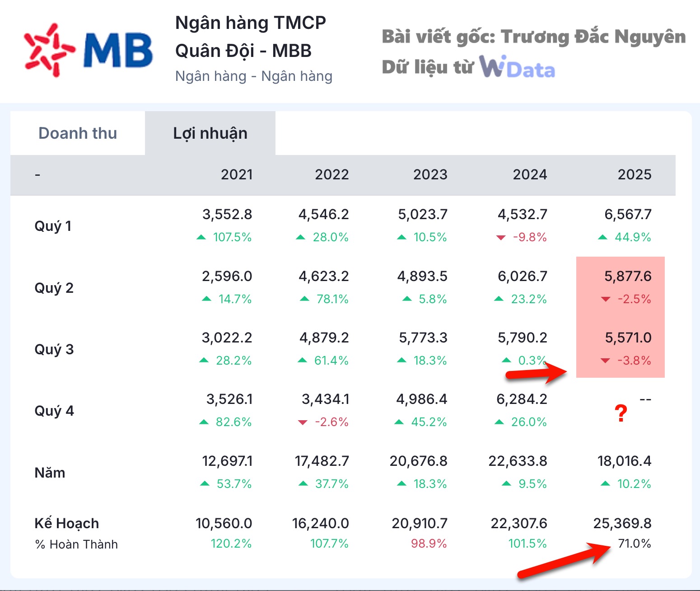Screen dimensions: 700x591
Task: Click the plan value 16,240.0
Action: pyautogui.click(x=321, y=523)
